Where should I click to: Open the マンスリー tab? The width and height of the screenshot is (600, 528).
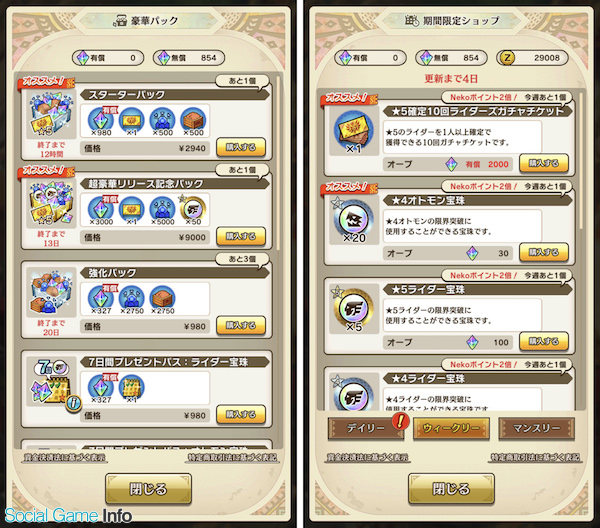click(536, 428)
